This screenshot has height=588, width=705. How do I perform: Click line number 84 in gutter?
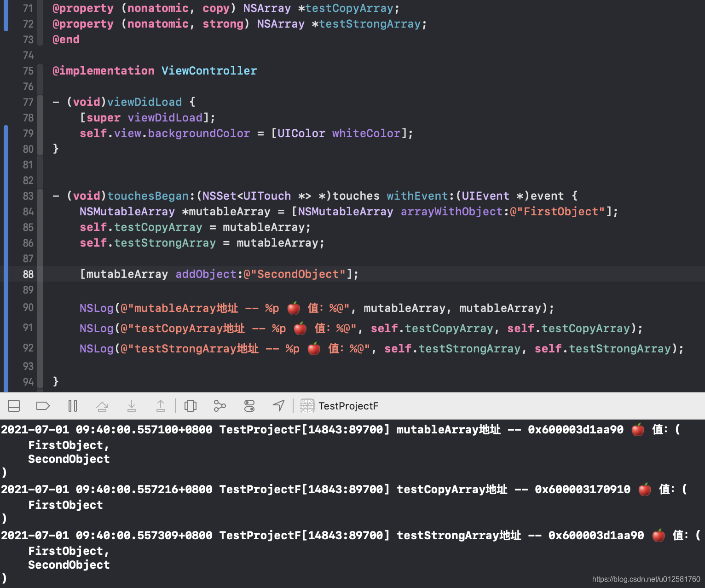coord(28,212)
